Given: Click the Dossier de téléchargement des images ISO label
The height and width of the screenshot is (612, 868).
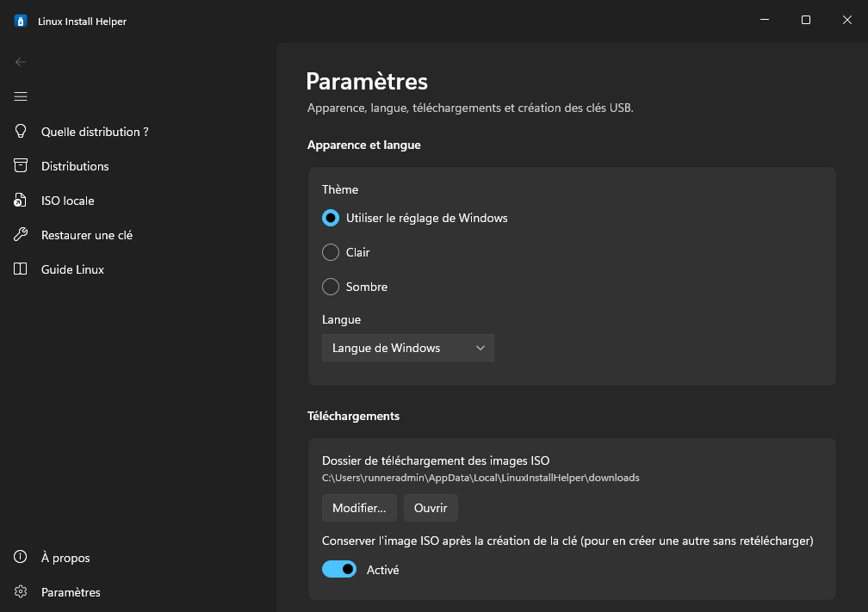Looking at the screenshot, I should pos(436,461).
